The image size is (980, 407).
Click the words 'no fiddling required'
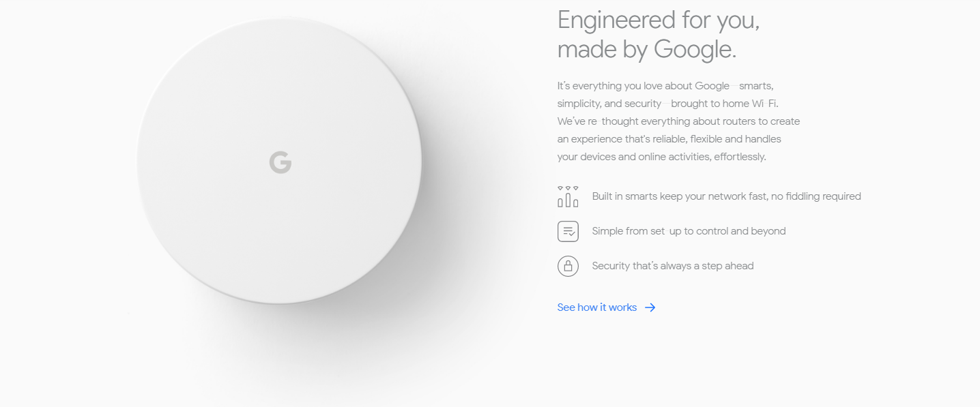(816, 196)
